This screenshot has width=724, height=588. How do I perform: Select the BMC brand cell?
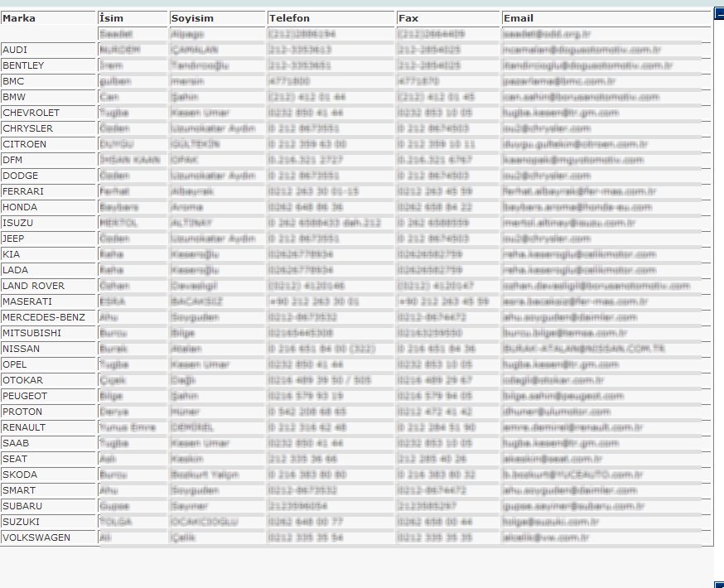click(48, 81)
